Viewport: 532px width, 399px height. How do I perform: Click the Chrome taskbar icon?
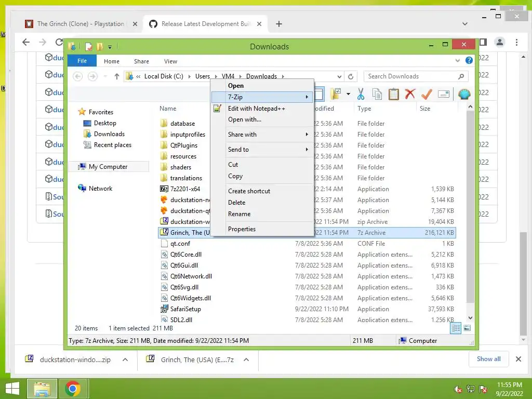tap(72, 389)
